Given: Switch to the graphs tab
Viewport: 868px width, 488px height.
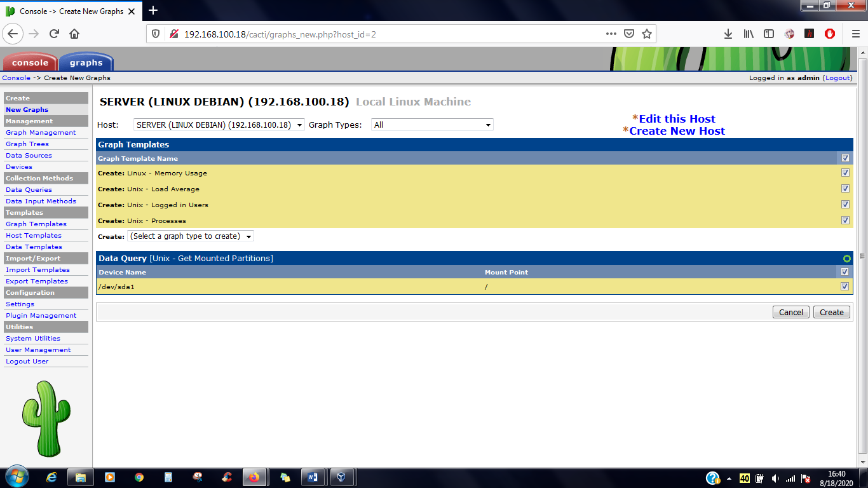Looking at the screenshot, I should [x=86, y=62].
